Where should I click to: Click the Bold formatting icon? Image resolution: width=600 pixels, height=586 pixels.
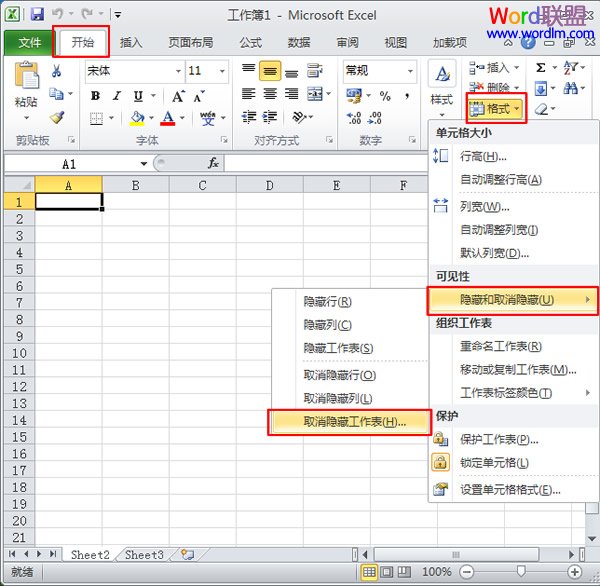(x=95, y=96)
